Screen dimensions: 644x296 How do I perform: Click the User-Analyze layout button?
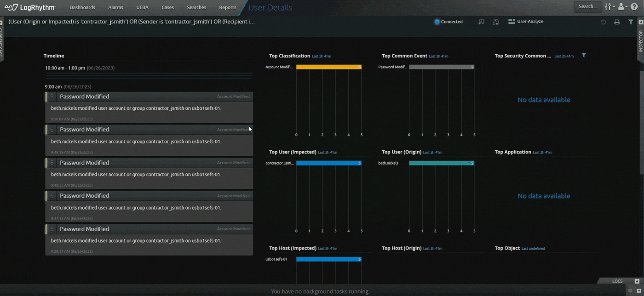pyautogui.click(x=526, y=21)
